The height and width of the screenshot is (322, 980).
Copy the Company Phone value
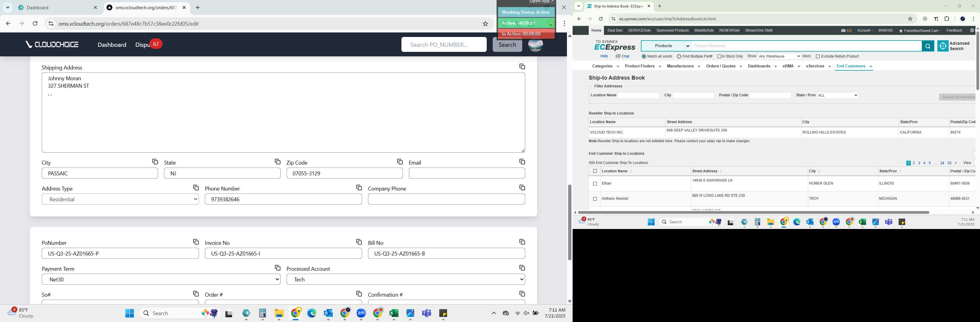pyautogui.click(x=522, y=188)
